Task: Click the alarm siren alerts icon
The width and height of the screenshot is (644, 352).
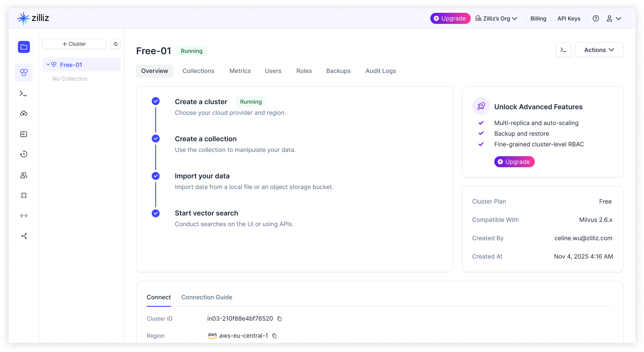Action: [24, 195]
